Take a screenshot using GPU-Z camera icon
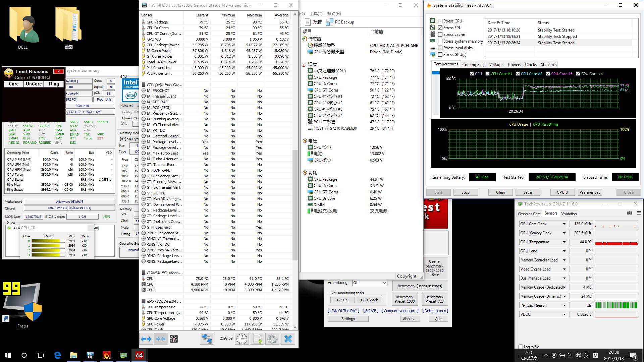The width and height of the screenshot is (644, 362). [x=630, y=213]
